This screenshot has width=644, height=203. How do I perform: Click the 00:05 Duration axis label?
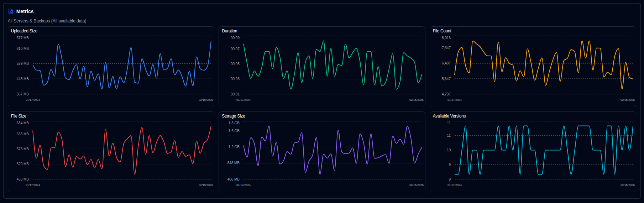point(235,64)
